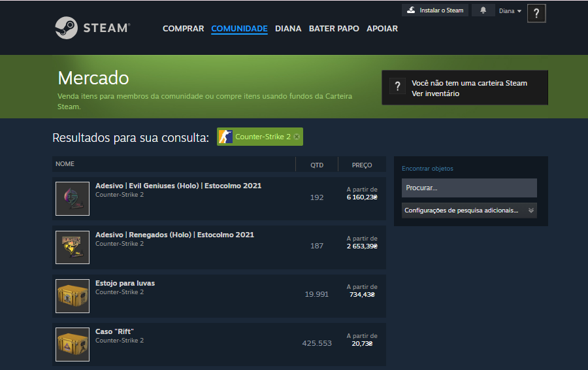Open the notifications bell icon

pos(483,10)
